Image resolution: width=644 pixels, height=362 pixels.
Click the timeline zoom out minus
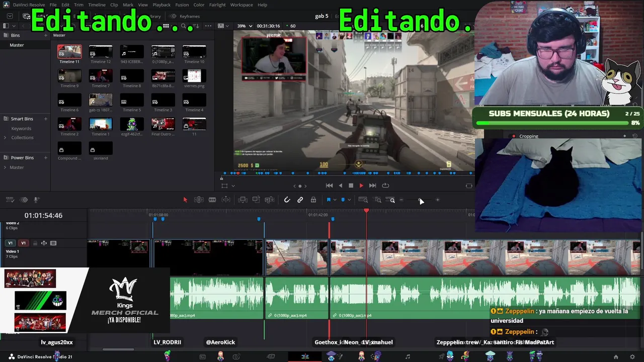coord(401,200)
